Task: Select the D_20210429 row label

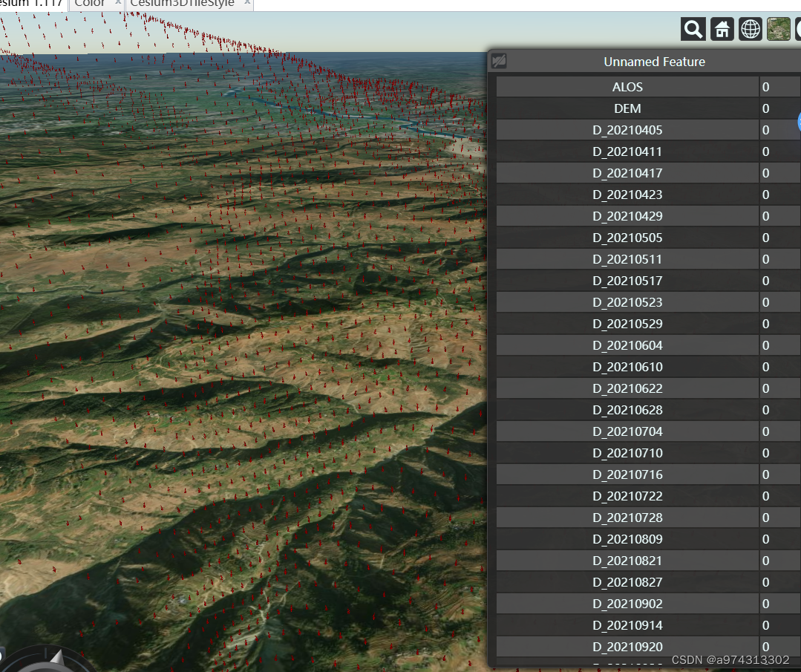Action: click(x=627, y=216)
